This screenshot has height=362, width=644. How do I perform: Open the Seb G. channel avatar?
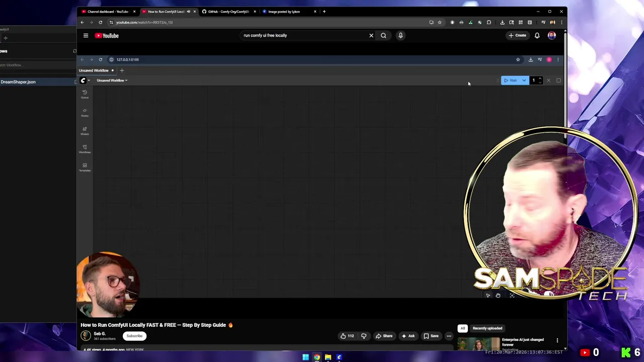(86, 335)
